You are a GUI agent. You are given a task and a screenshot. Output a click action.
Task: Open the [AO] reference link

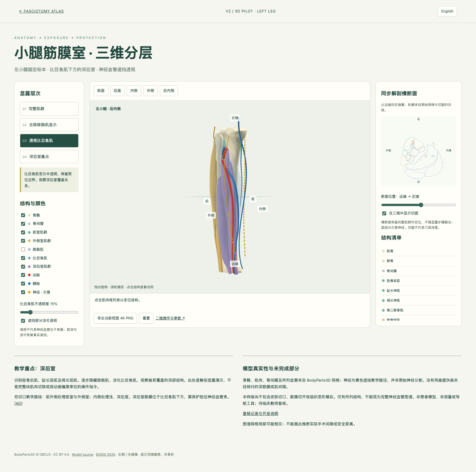coord(18,404)
